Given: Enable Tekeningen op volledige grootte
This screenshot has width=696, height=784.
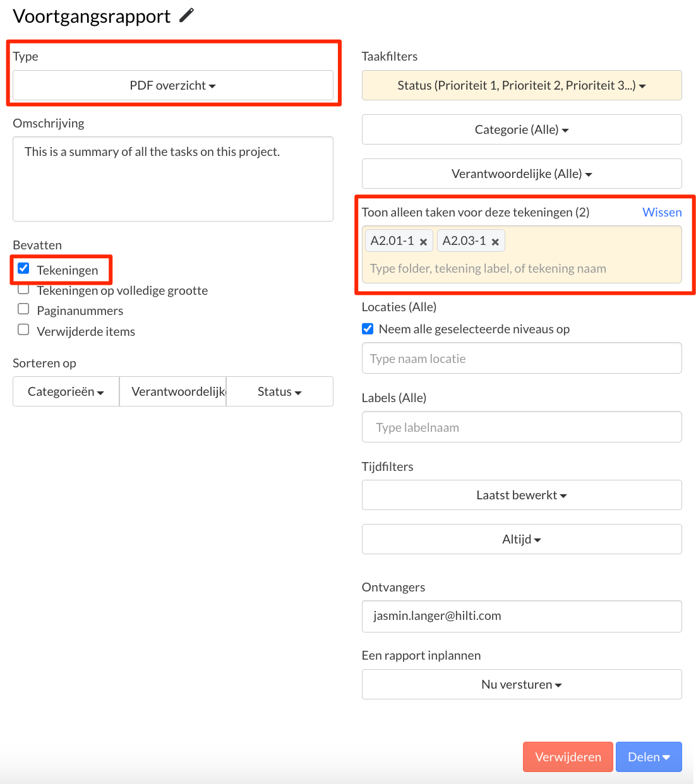Looking at the screenshot, I should [x=23, y=289].
